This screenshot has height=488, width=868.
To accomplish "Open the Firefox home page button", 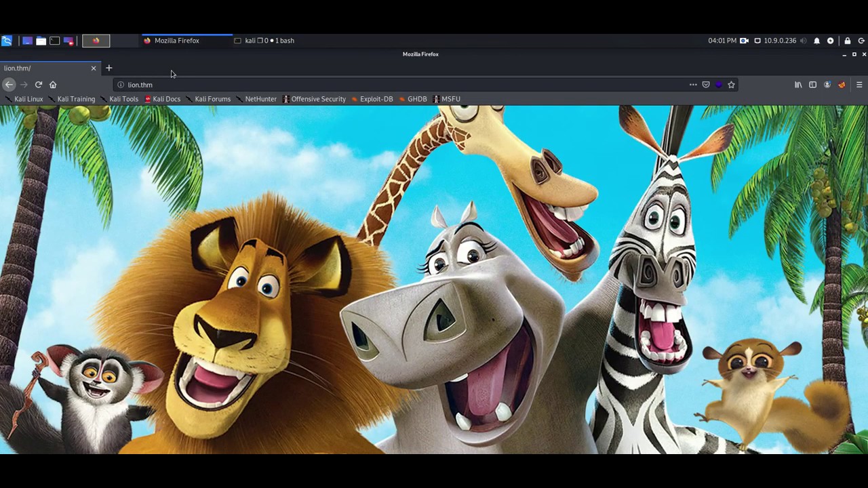I will click(53, 85).
